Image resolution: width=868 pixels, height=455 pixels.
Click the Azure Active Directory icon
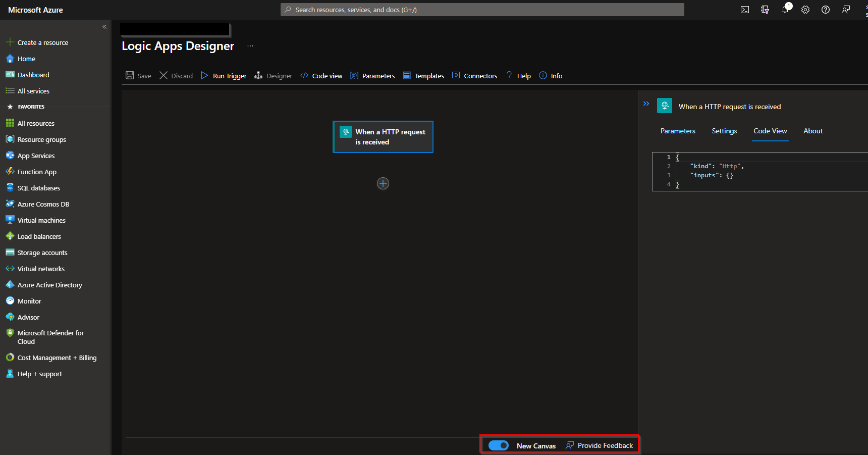[10, 285]
